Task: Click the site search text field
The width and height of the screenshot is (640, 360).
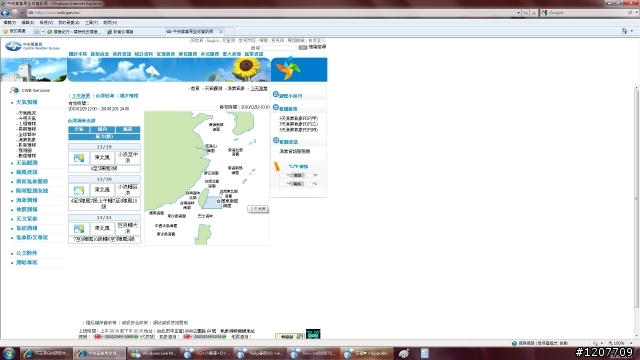Action: click(x=279, y=48)
